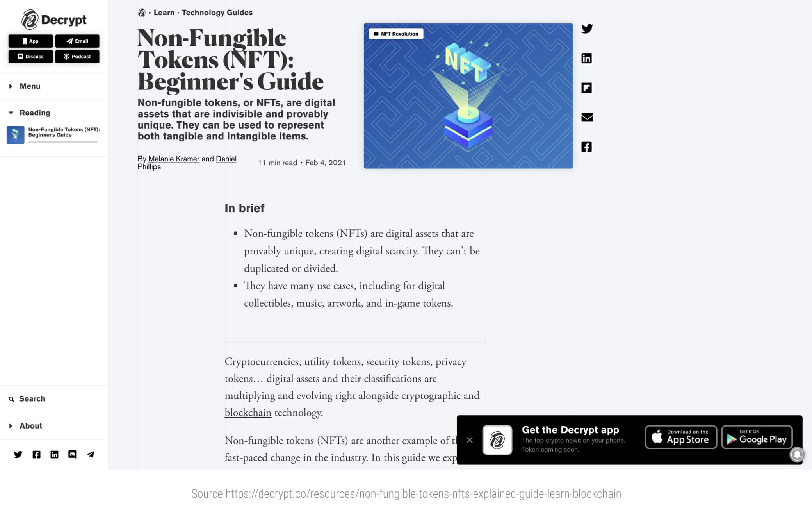The width and height of the screenshot is (812, 518).
Task: Expand the About section in sidebar
Action: click(x=11, y=426)
